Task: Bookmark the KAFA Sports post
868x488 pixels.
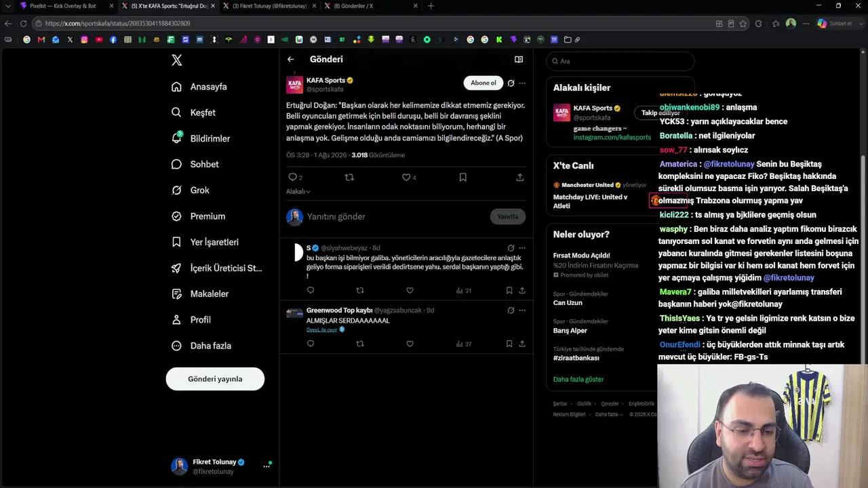Action: 462,178
